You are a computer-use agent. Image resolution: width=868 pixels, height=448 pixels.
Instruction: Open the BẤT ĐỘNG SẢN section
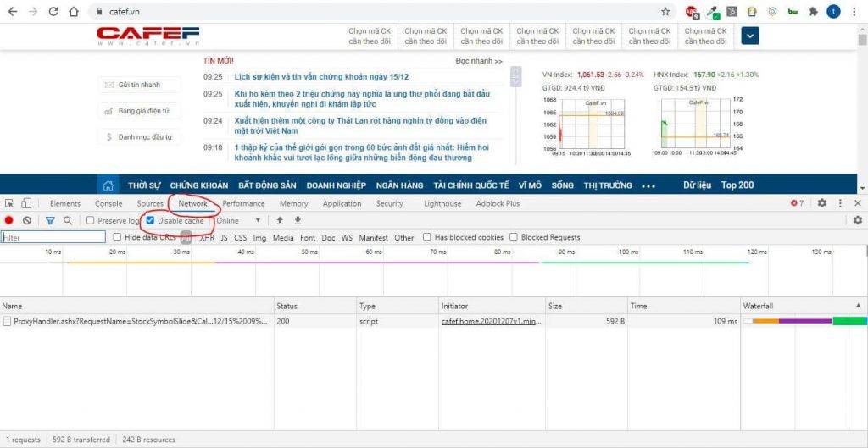pyautogui.click(x=267, y=185)
